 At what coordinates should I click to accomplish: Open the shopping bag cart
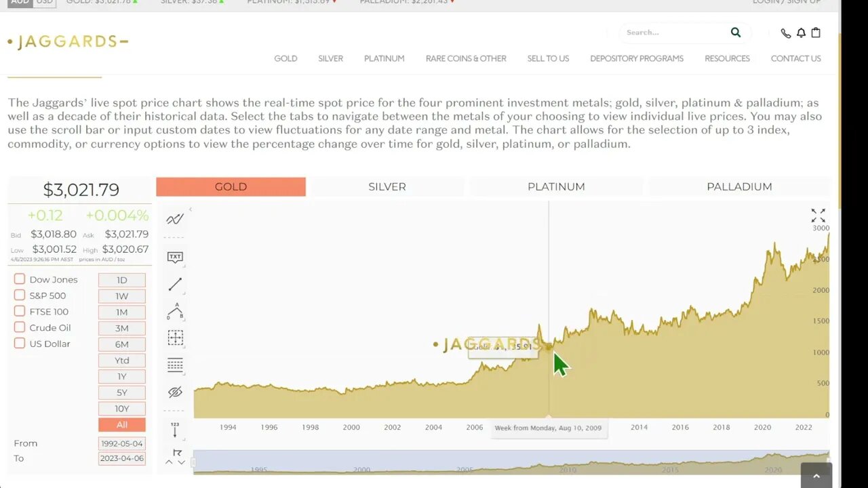pos(816,33)
